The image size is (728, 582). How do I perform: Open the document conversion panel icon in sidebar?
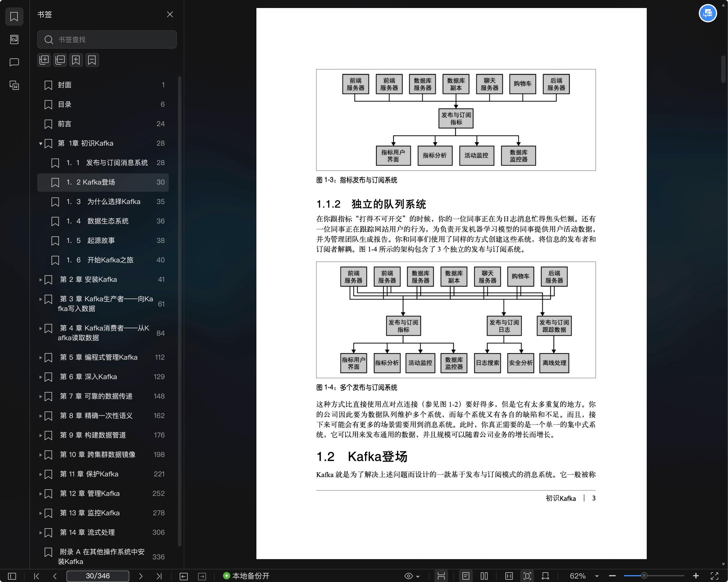[14, 85]
